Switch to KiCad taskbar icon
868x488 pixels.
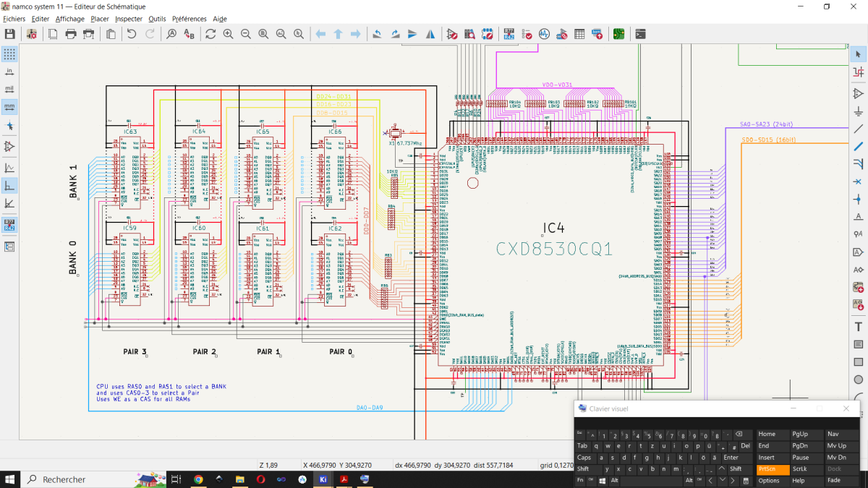tap(323, 479)
